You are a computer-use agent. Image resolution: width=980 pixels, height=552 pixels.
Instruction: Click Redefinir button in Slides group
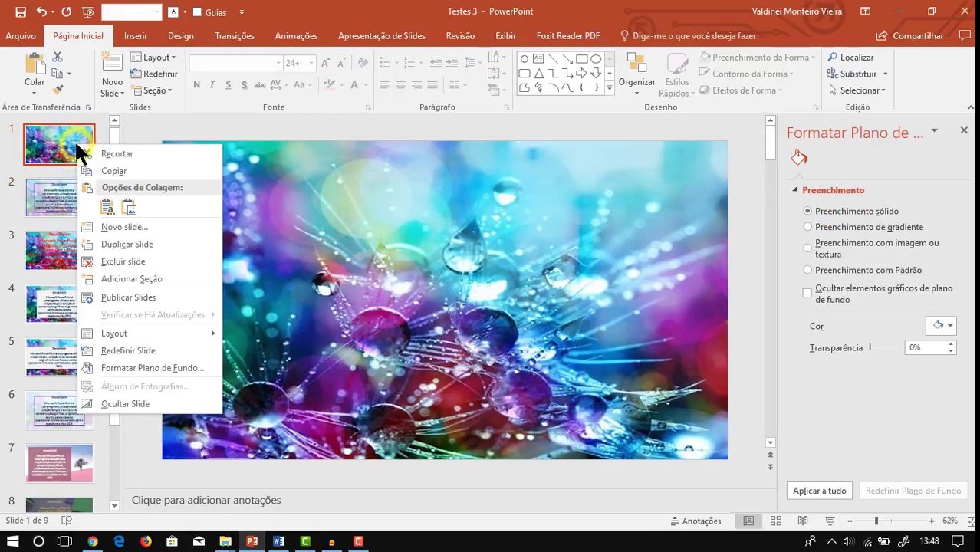coord(154,74)
